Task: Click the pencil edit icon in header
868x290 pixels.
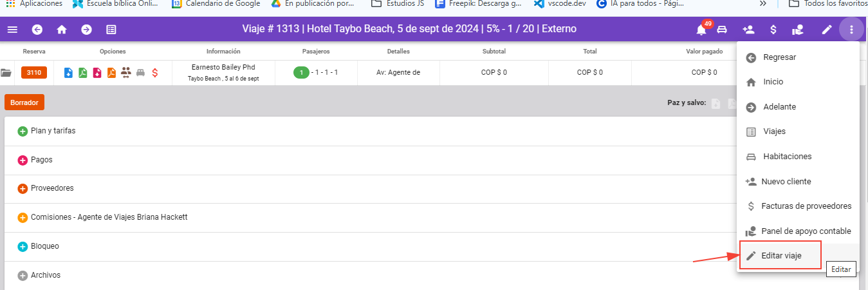Action: point(827,30)
